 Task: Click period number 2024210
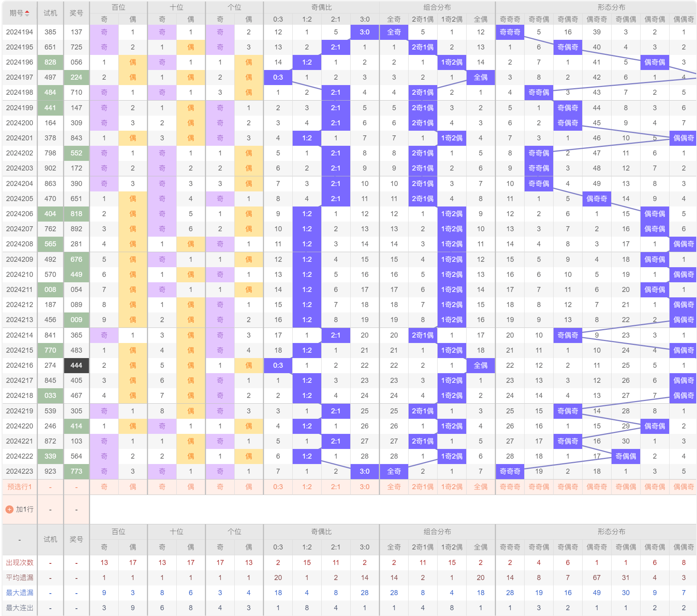(20, 275)
